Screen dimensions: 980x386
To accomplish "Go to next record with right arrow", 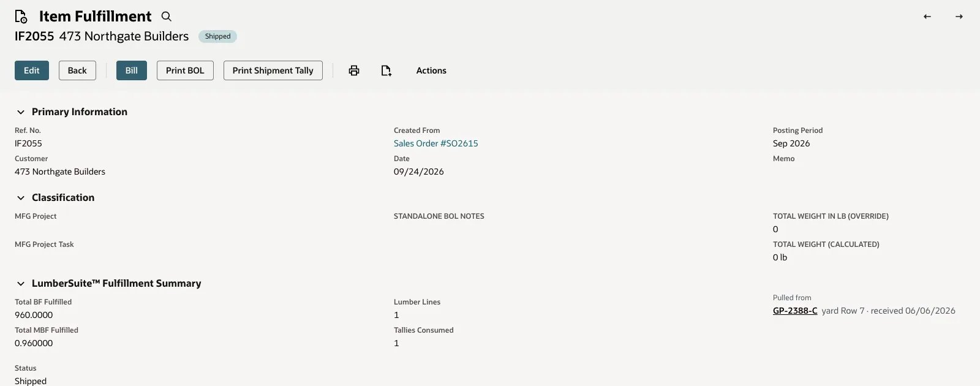I will (959, 17).
